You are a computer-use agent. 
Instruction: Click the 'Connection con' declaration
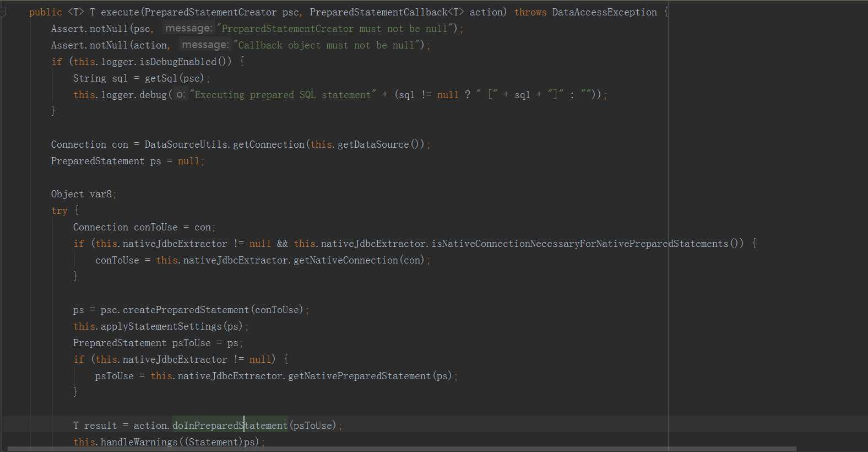90,144
